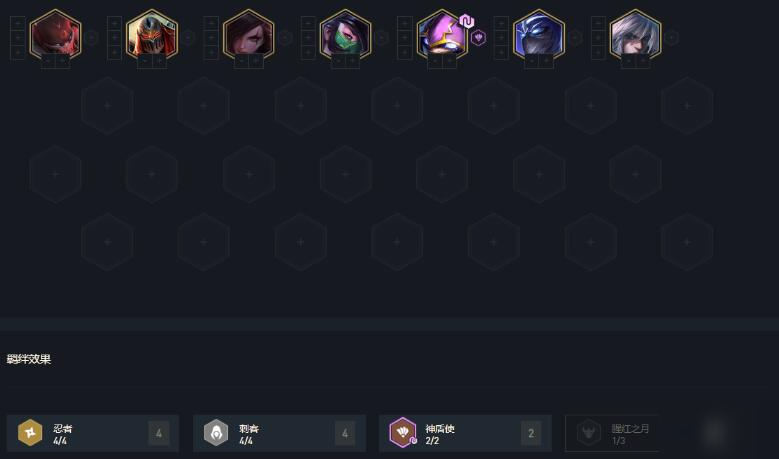Image resolution: width=779 pixels, height=459 pixels.
Task: Click top item slot left of Akali
Action: coord(308,23)
